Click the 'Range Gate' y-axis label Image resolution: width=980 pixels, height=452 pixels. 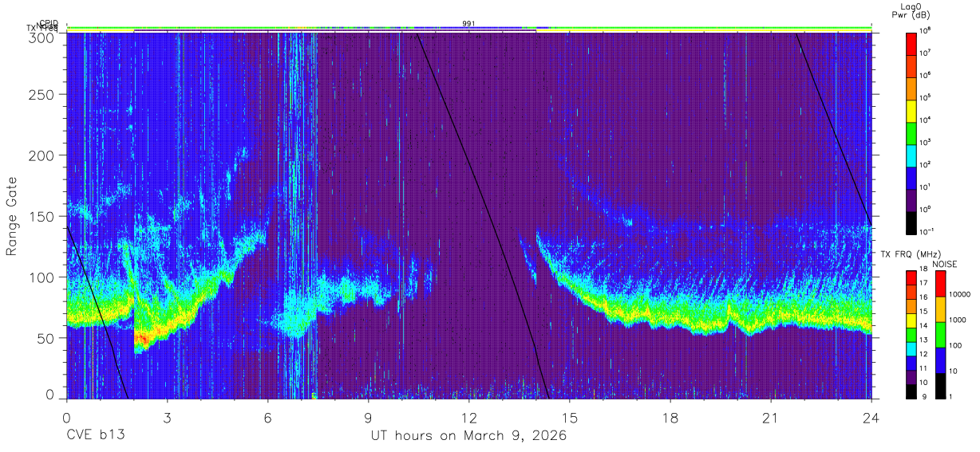click(x=12, y=216)
